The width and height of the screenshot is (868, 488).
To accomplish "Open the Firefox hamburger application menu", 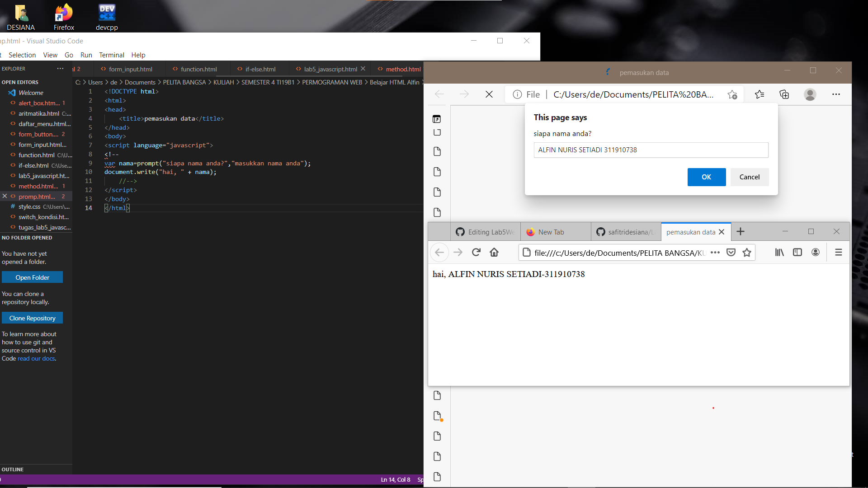I will click(839, 252).
